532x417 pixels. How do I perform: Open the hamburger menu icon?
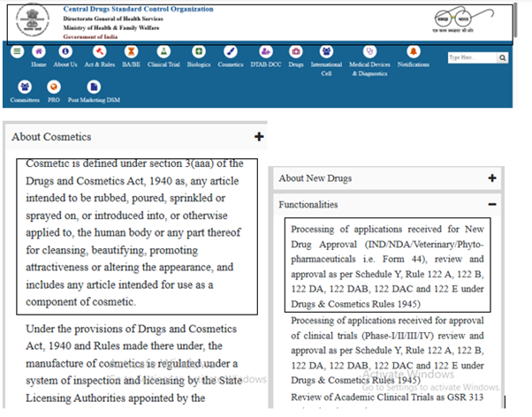(x=17, y=51)
